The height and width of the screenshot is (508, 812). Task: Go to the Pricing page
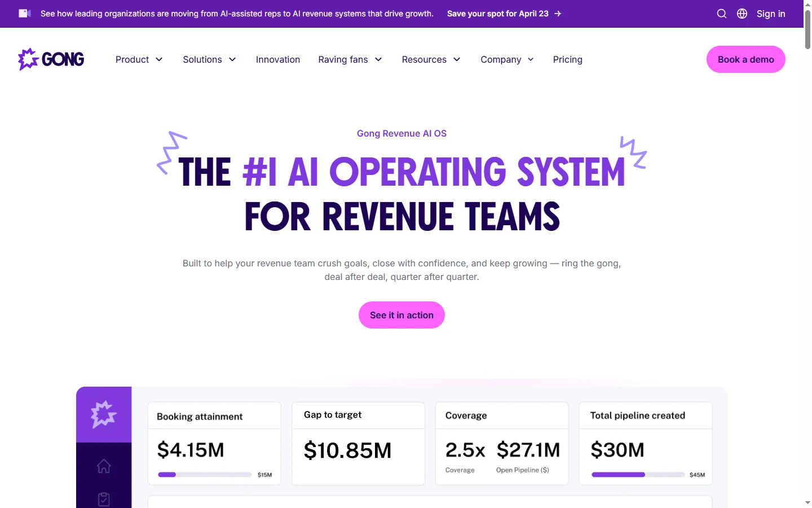point(568,59)
